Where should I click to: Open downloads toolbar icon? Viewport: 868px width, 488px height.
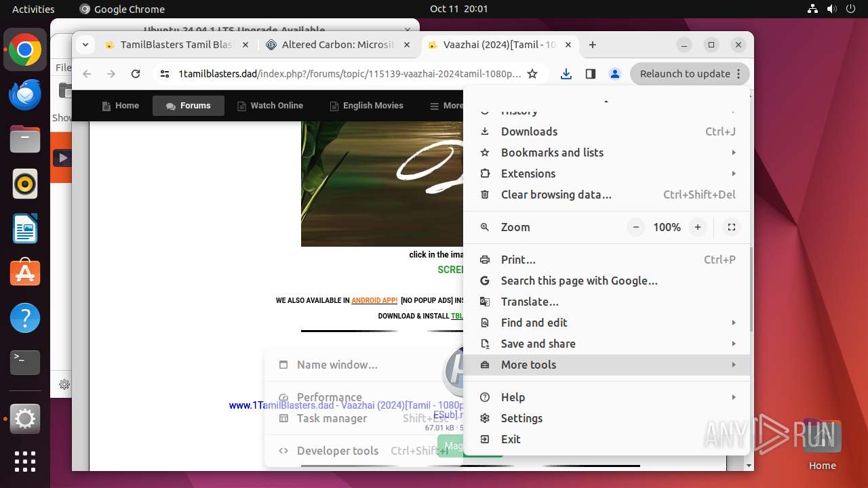pos(566,74)
